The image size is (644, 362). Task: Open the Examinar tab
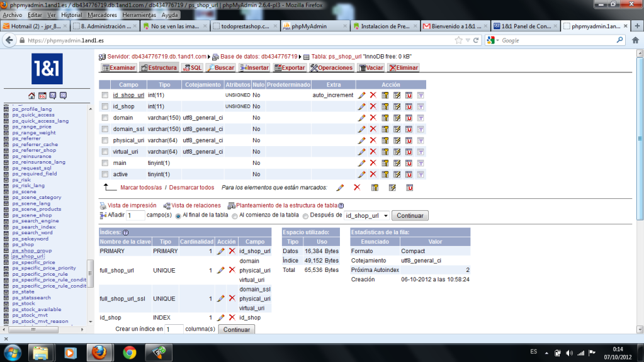point(119,68)
